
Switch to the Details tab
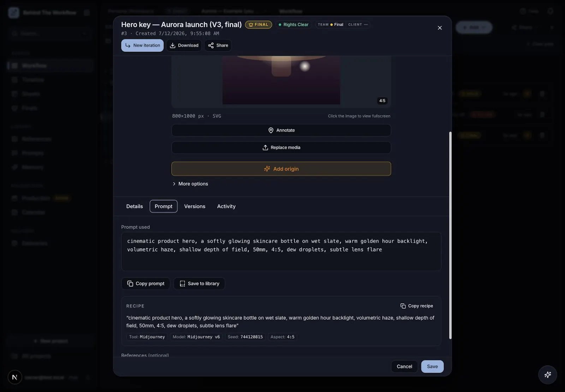(x=135, y=206)
